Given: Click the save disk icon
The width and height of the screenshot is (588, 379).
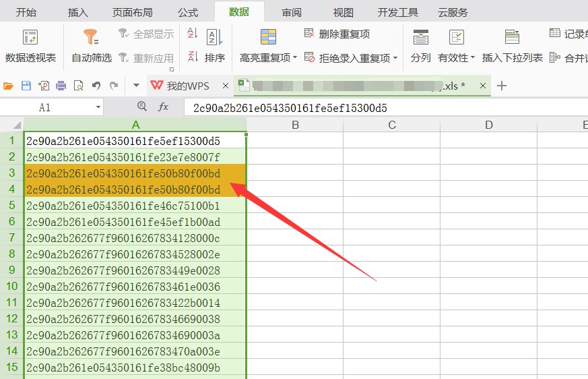Looking at the screenshot, I should (x=26, y=86).
